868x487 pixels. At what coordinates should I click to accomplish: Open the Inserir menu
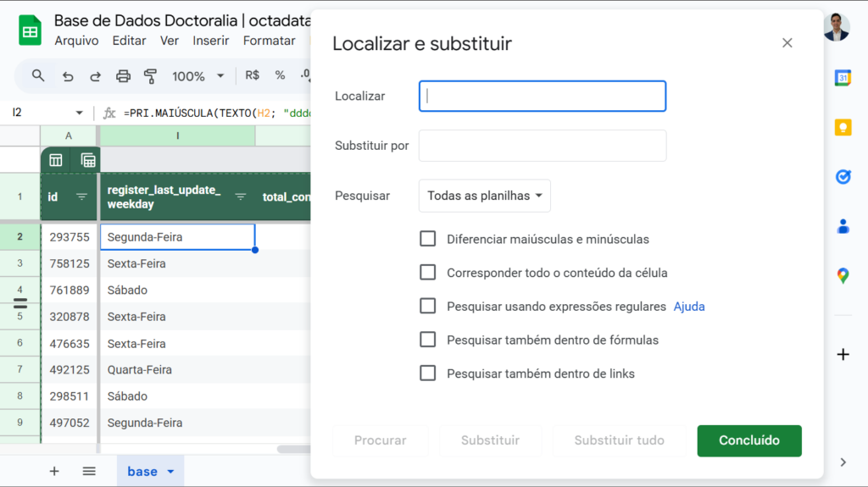(211, 41)
